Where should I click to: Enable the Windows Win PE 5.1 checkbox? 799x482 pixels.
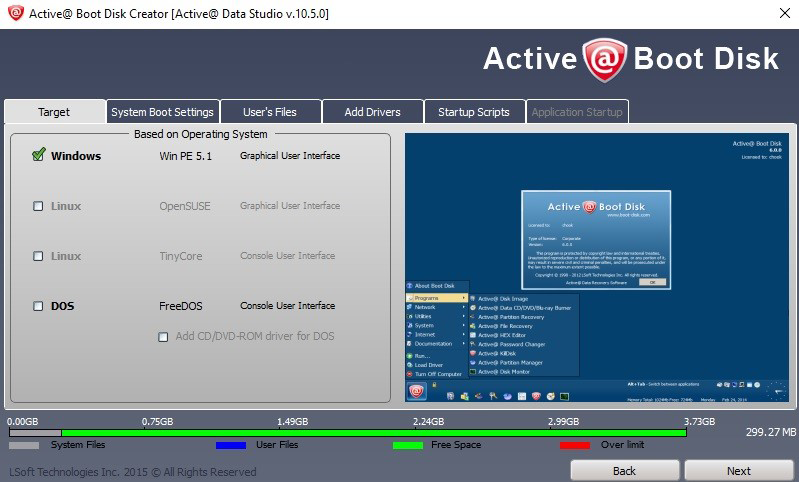tap(39, 155)
